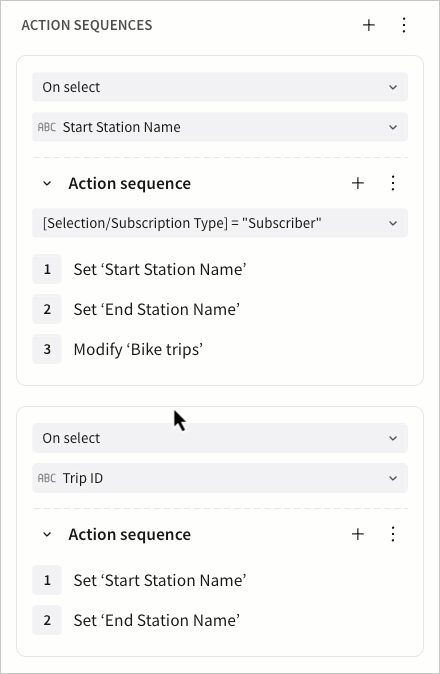Add a new action sequence at panel header

(x=369, y=25)
